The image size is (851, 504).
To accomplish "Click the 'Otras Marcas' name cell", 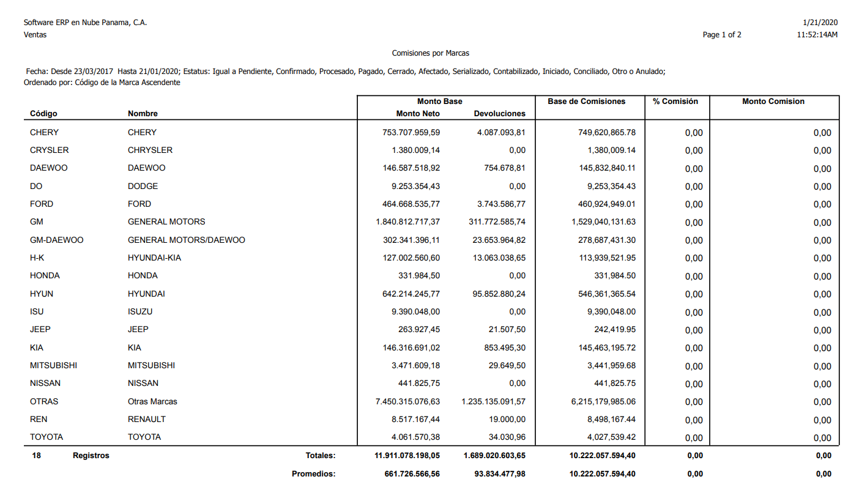I will (152, 402).
